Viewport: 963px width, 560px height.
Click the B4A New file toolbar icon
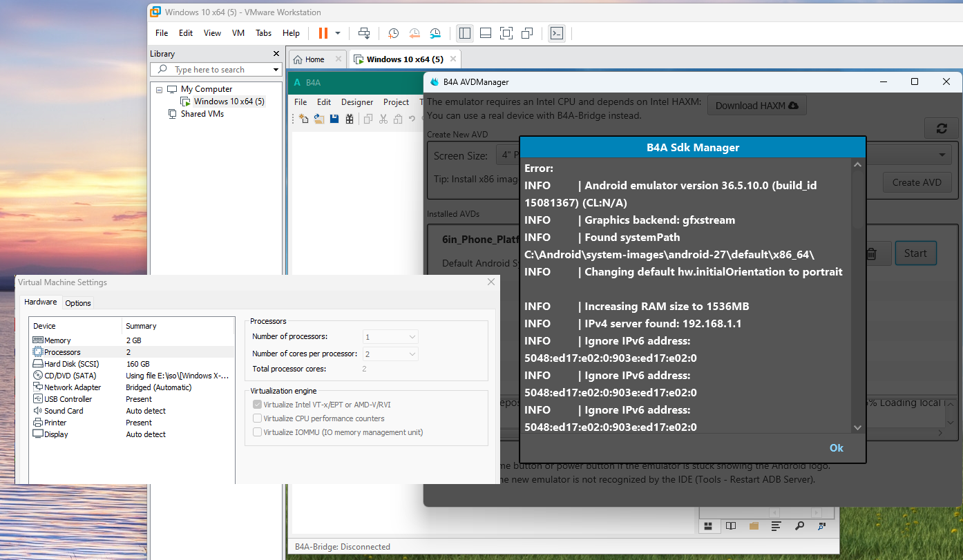click(303, 119)
